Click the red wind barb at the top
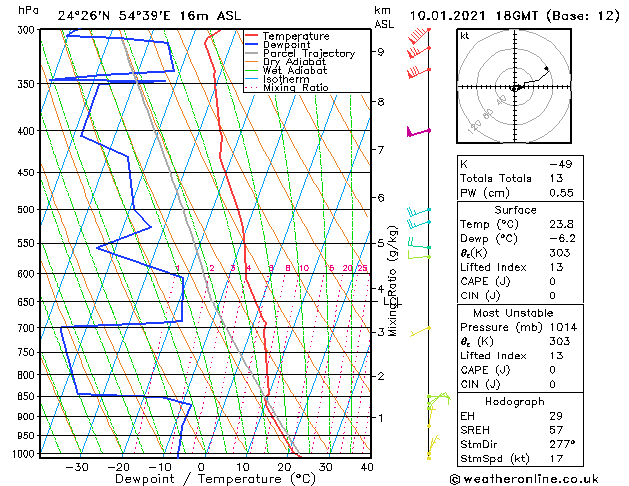Image resolution: width=629 pixels, height=486 pixels. click(x=417, y=40)
